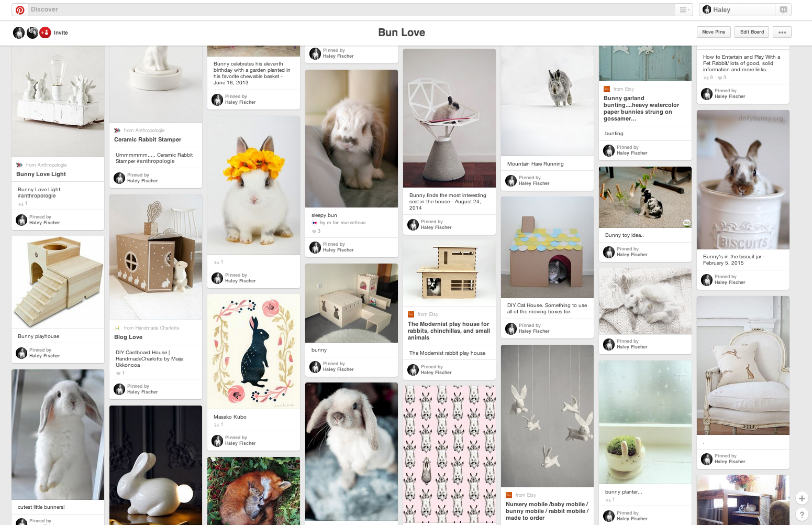
Task: Click the by m for marvellous link
Action: pyautogui.click(x=343, y=223)
